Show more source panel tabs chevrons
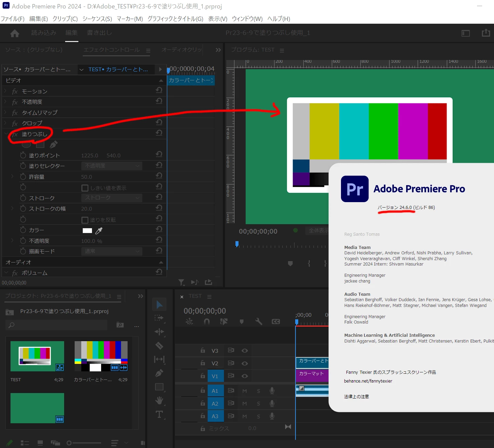 [x=218, y=50]
